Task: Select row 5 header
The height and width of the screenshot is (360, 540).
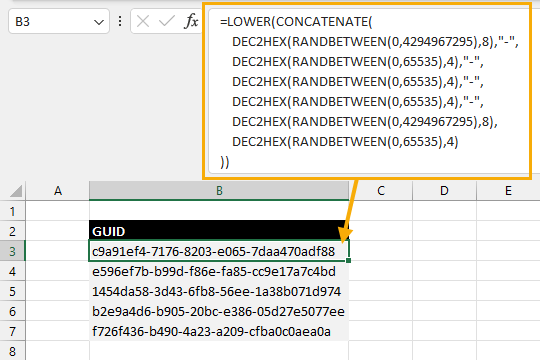Action: 12,291
